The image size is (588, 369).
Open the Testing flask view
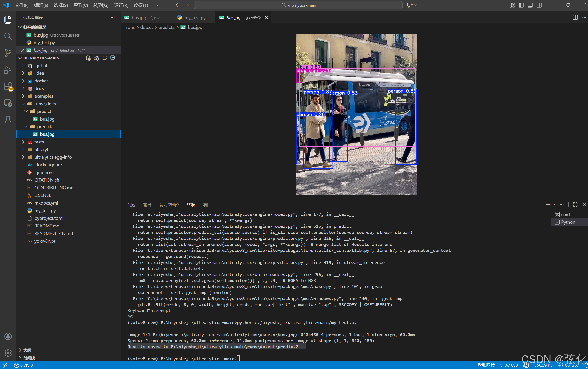click(8, 120)
